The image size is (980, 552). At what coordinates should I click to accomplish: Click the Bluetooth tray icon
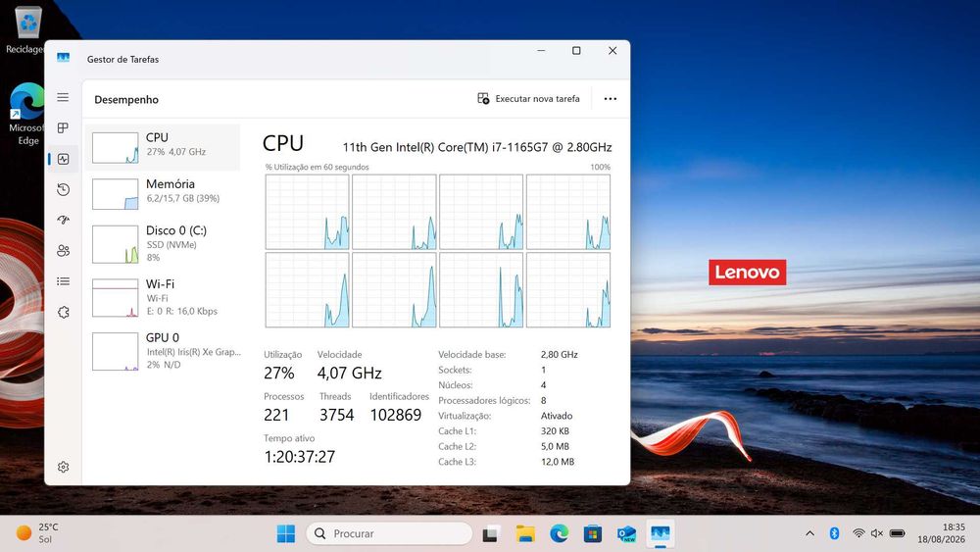pos(834,533)
